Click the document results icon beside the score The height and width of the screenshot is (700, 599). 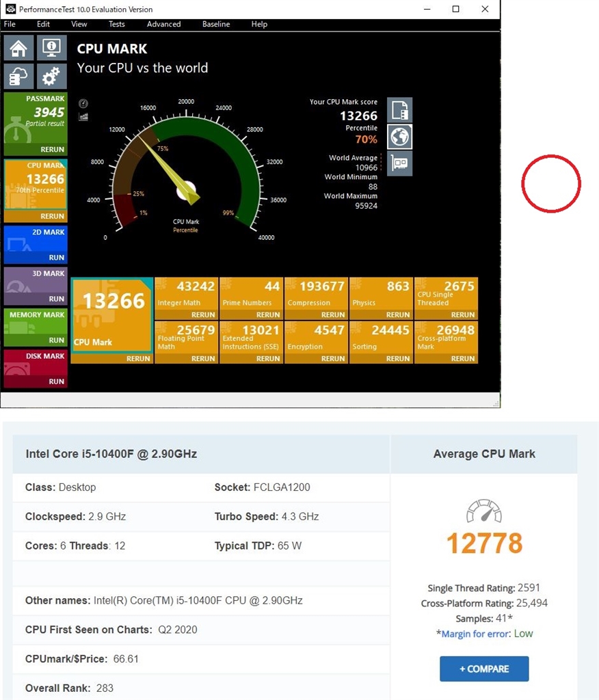(x=399, y=110)
